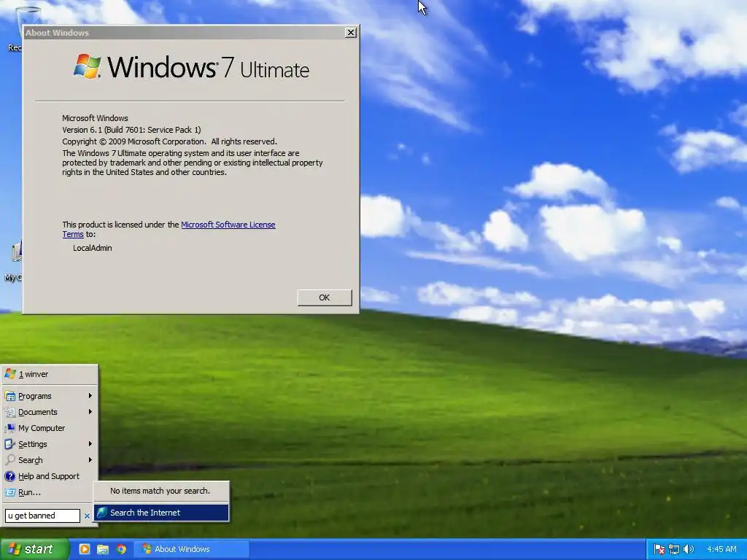Choose Run... from the Start menu

coord(50,492)
